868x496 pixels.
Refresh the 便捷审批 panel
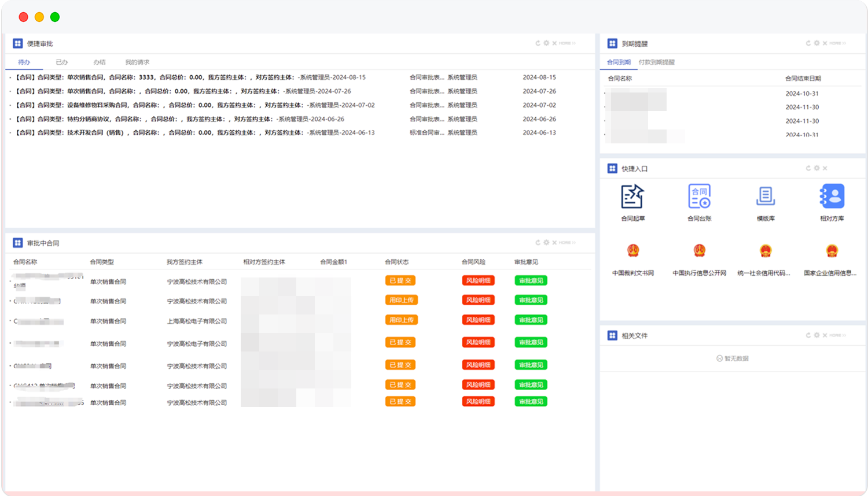[538, 43]
